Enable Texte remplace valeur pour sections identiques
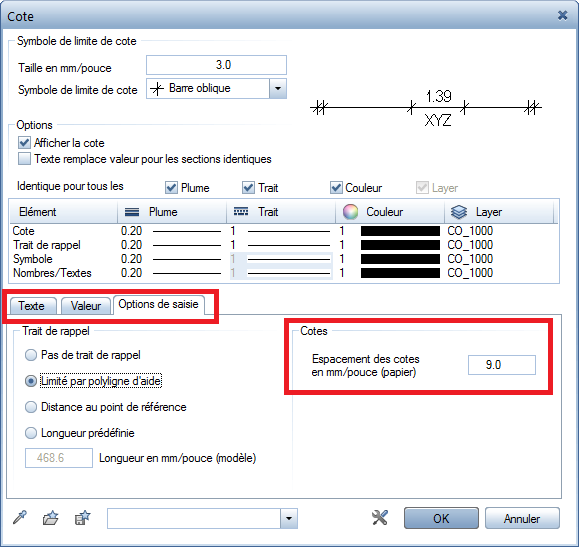579x547 pixels. click(24, 159)
